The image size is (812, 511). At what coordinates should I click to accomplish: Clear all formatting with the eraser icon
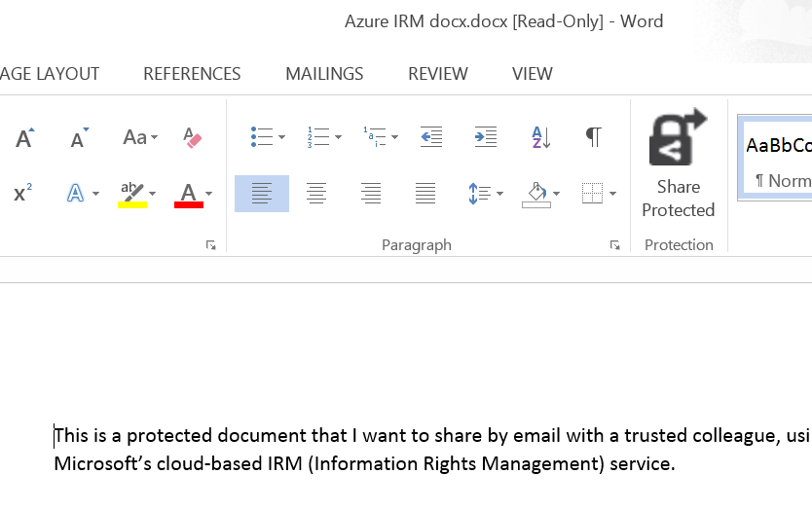click(x=192, y=137)
